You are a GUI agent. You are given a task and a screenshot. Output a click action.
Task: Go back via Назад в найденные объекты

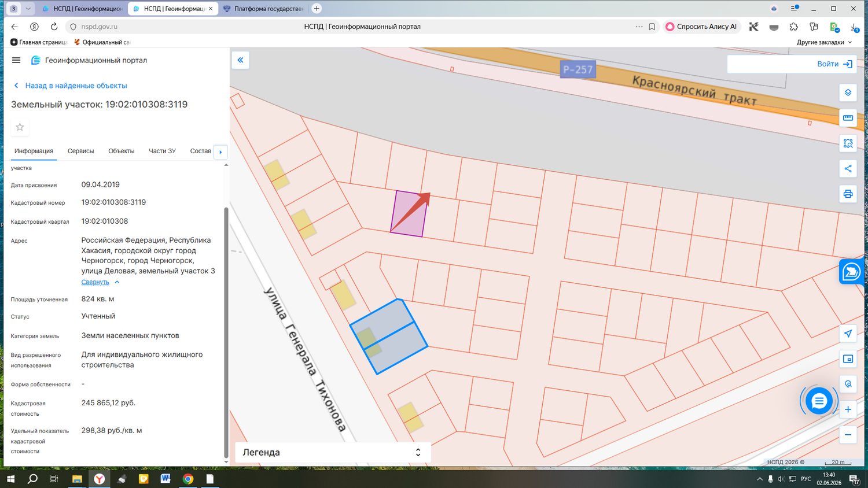(x=70, y=86)
